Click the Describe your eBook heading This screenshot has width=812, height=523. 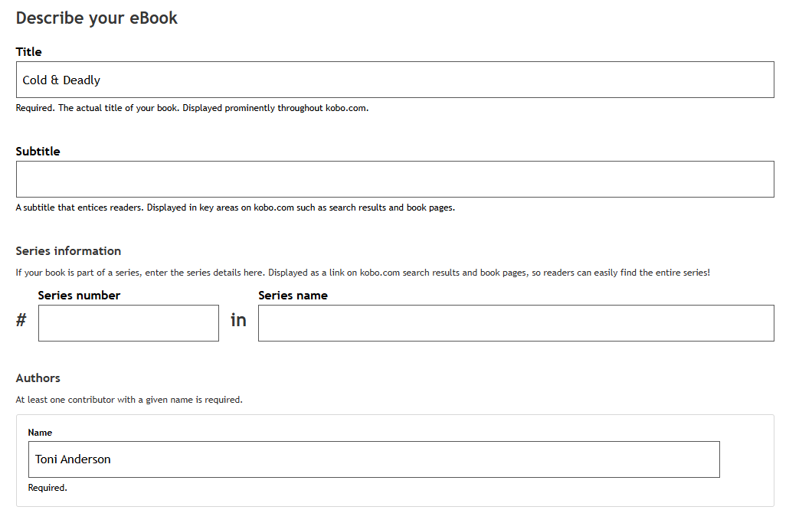coord(97,18)
